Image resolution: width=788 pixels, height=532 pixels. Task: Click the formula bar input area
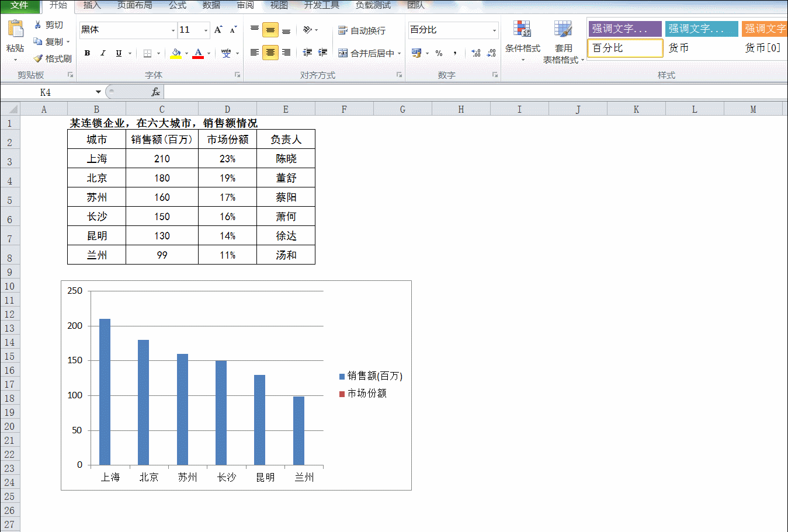click(x=475, y=92)
